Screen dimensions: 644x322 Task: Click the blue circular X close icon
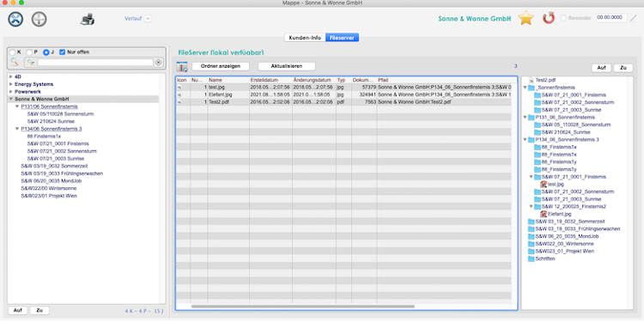tap(15, 19)
